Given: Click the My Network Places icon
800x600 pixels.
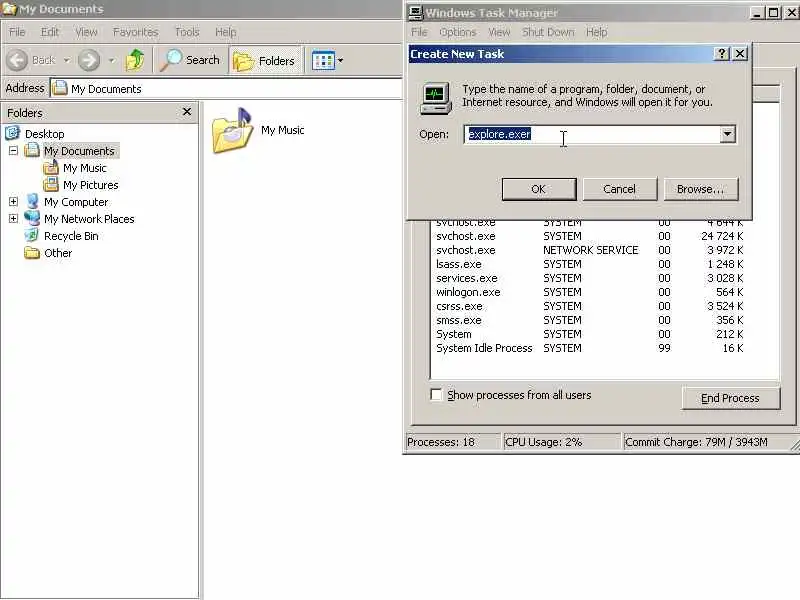Looking at the screenshot, I should 32,218.
